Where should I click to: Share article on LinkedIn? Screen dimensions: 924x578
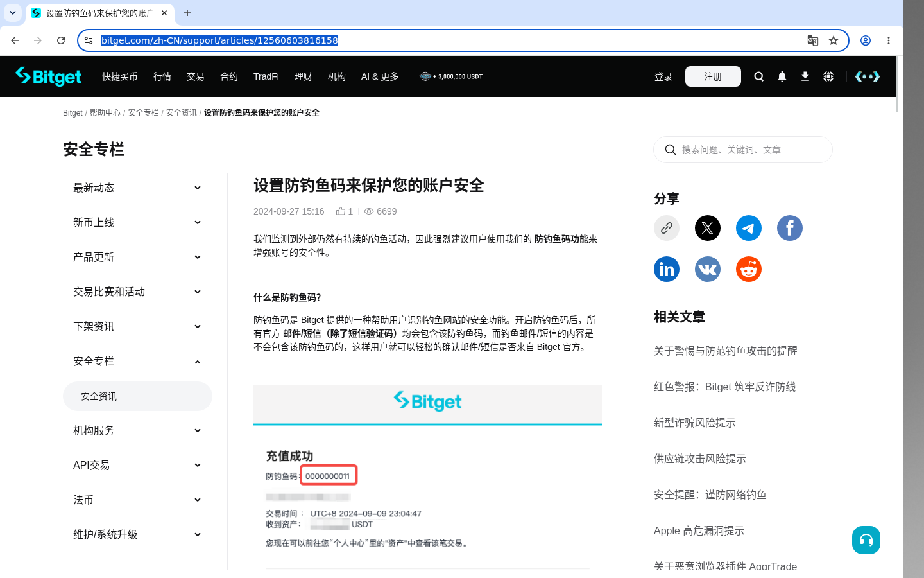[667, 269]
